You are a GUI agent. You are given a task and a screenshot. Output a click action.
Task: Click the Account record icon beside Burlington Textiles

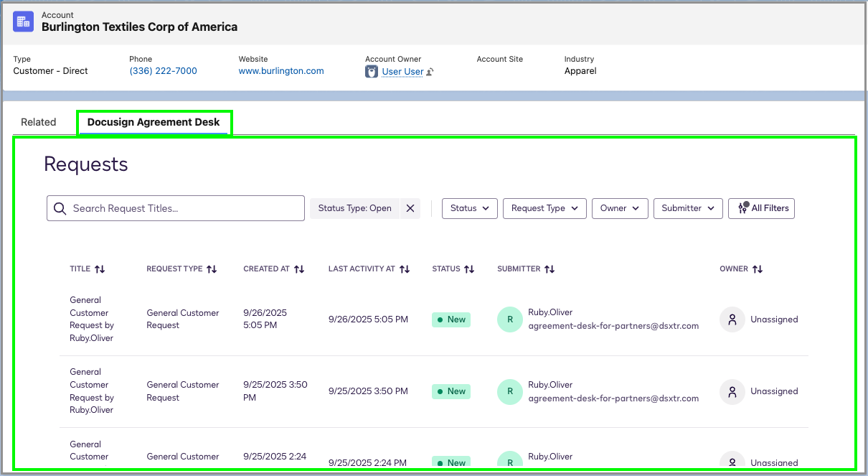point(22,22)
